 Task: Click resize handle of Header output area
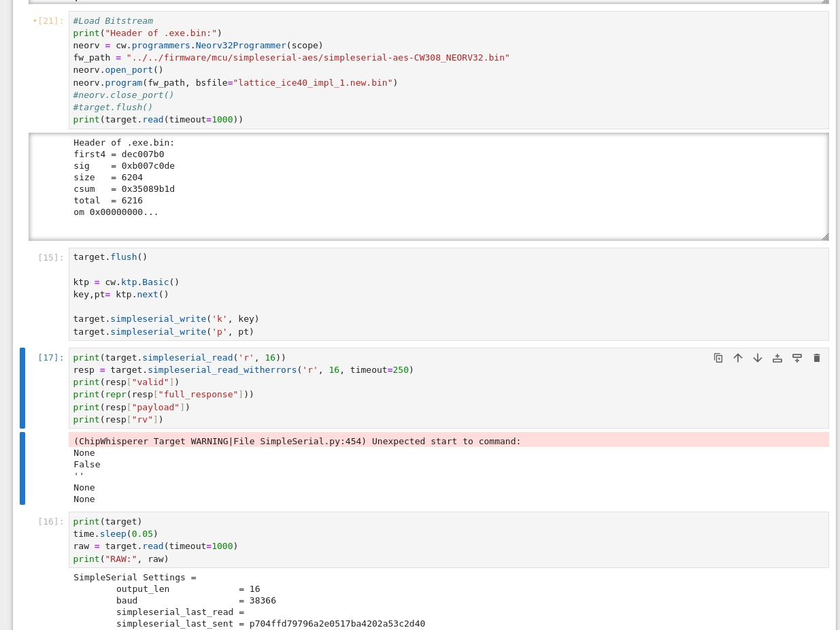pyautogui.click(x=824, y=237)
